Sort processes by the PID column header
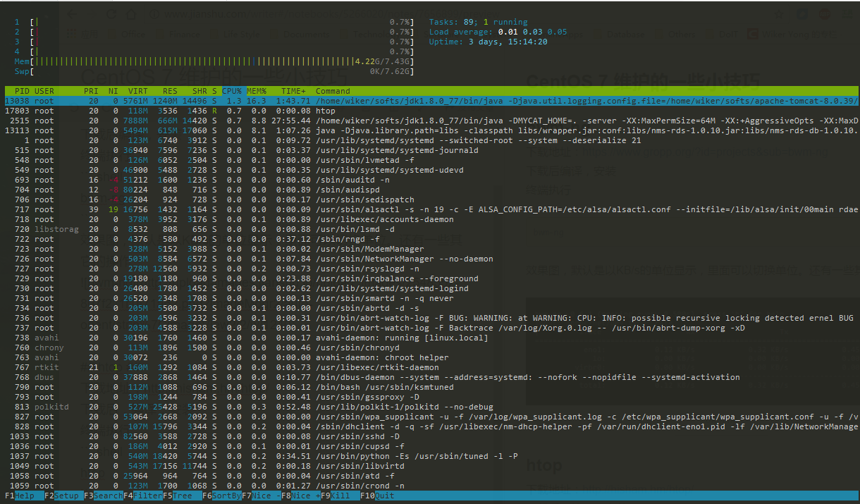Screen dimensions: 860x504 click(22, 91)
